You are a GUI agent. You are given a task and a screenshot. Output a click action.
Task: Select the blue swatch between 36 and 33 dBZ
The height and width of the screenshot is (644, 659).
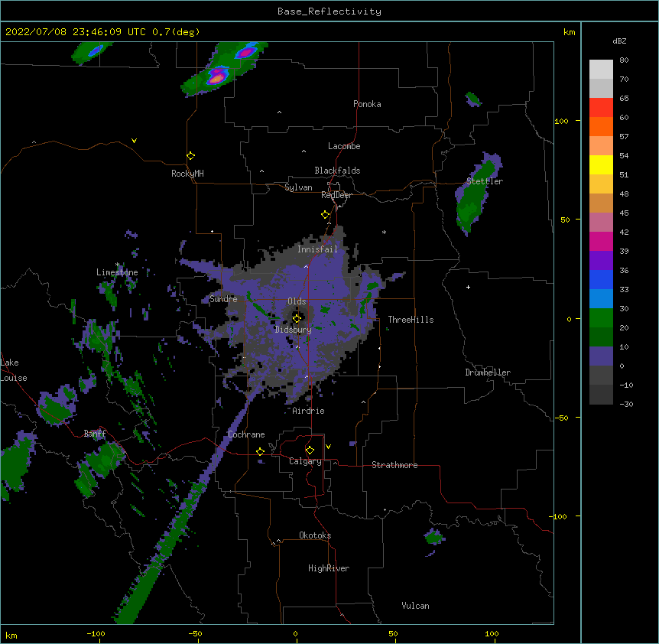pos(601,279)
